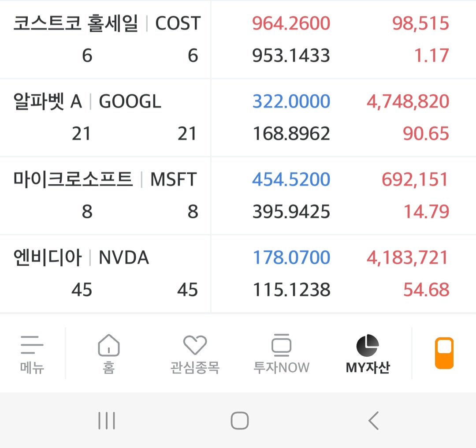
Task: Tap the GOOGL ticker symbol
Action: coord(130,101)
